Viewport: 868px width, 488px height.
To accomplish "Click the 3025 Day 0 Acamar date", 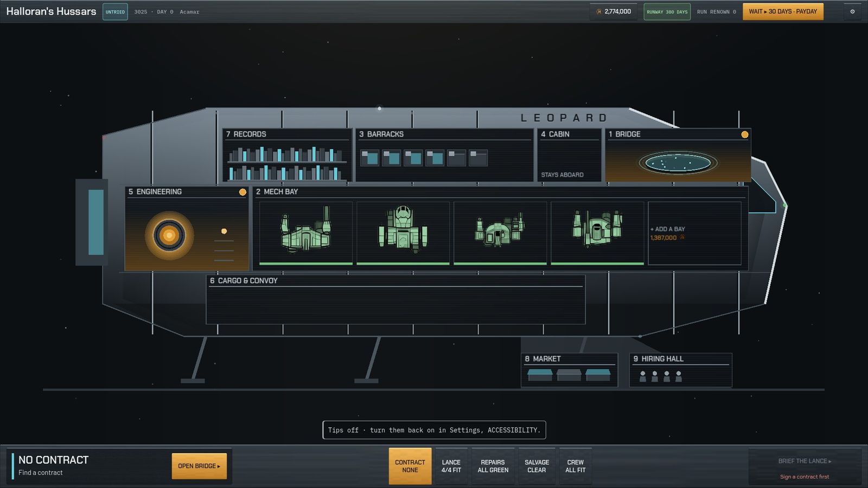I will (x=167, y=12).
